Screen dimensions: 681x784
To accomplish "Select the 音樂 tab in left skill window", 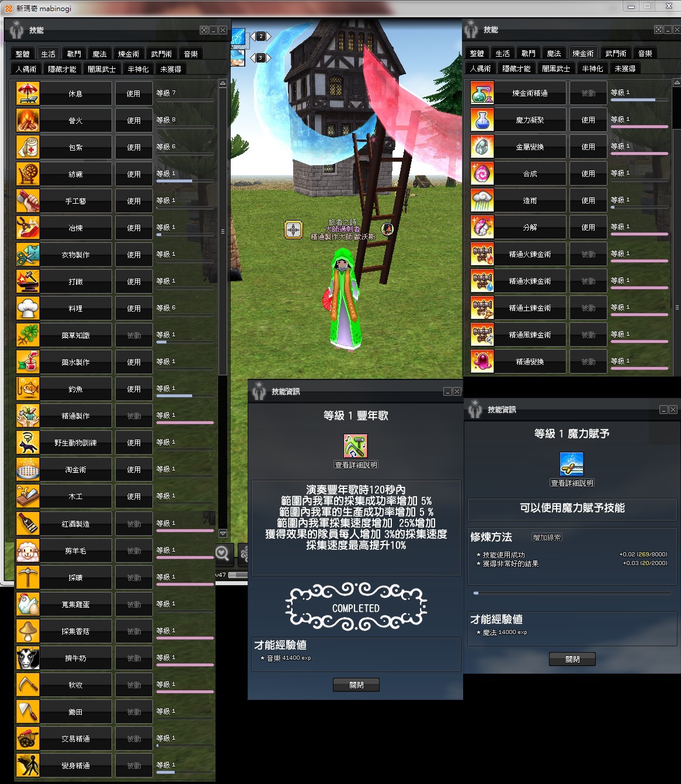I will click(191, 54).
